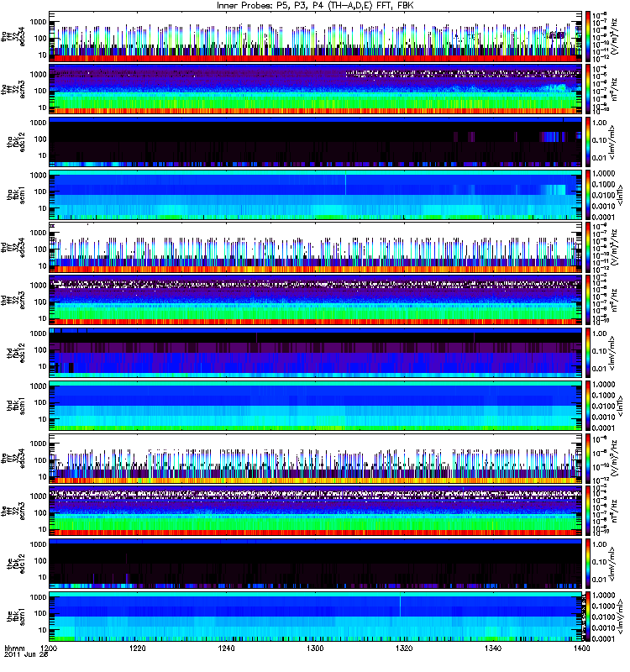Click the tha fff 32 edc34 spectrogram panel
630x672 pixels.
(x=315, y=36)
